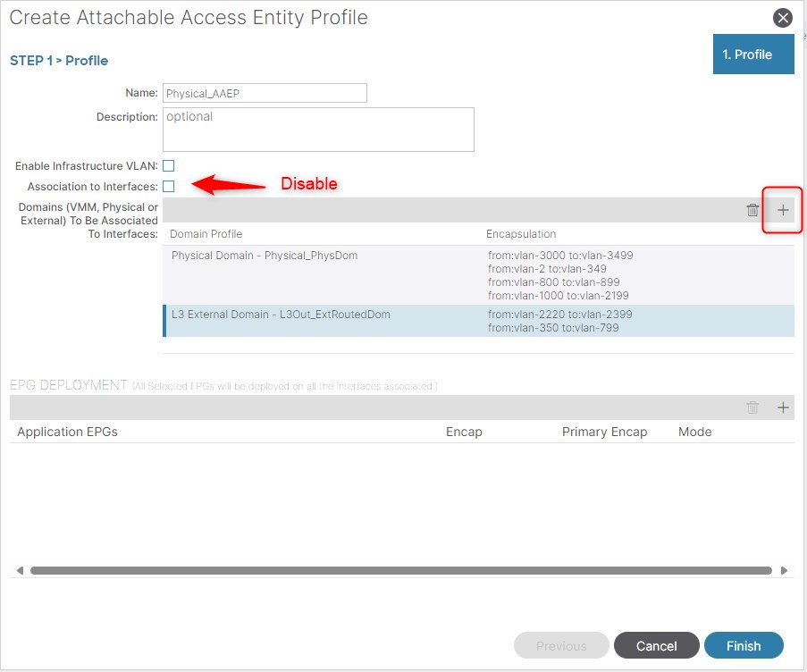Click the left arrow of the horizontal scrollbar
This screenshot has height=672, width=807.
click(x=20, y=570)
